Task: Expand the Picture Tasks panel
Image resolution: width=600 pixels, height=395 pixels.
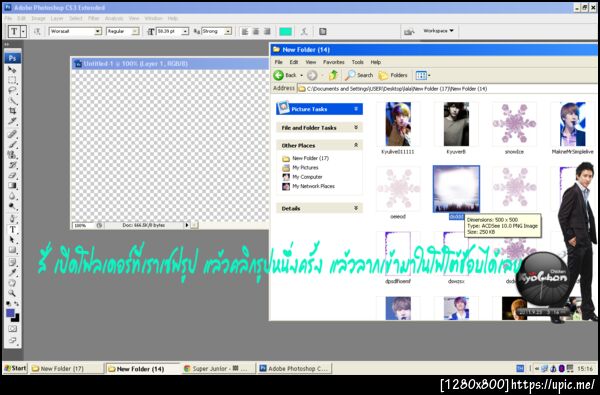Action: (x=356, y=109)
